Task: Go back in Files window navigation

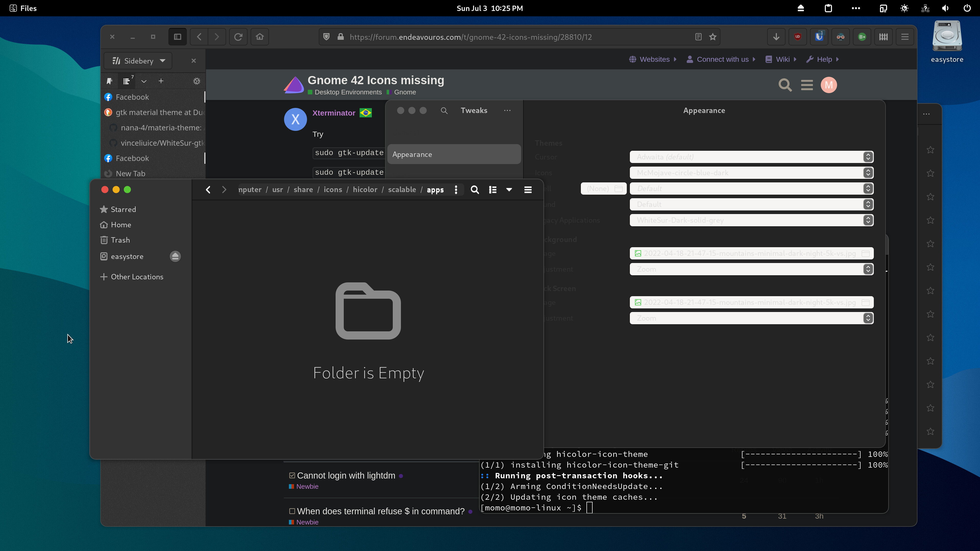Action: [208, 190]
